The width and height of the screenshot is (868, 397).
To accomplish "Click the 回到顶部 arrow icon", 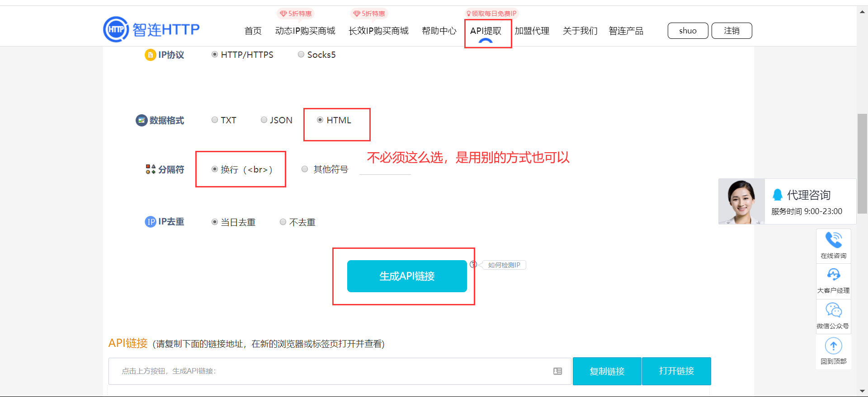I will pos(833,346).
